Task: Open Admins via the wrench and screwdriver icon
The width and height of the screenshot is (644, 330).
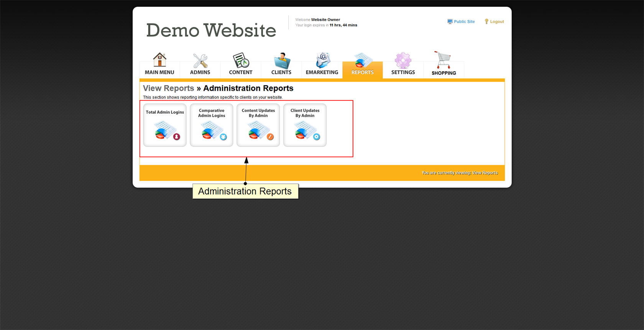Action: (x=200, y=60)
